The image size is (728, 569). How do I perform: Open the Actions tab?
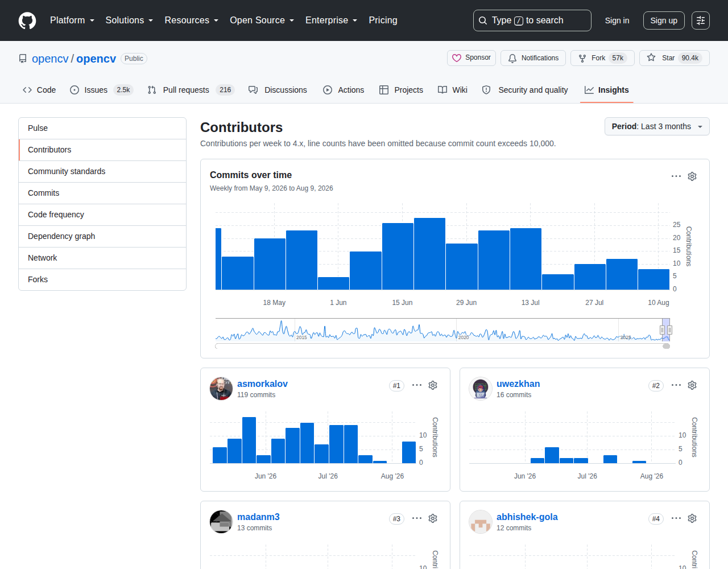[344, 90]
